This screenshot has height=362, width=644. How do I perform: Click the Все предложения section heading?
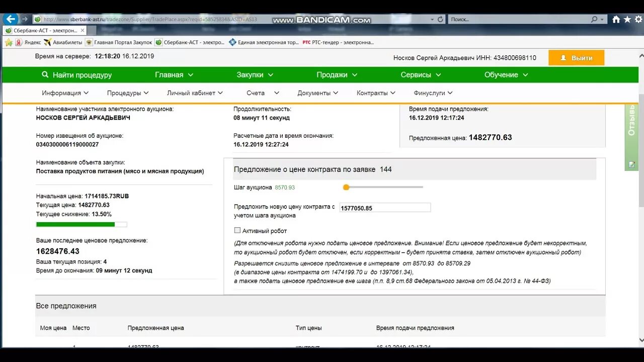click(66, 306)
